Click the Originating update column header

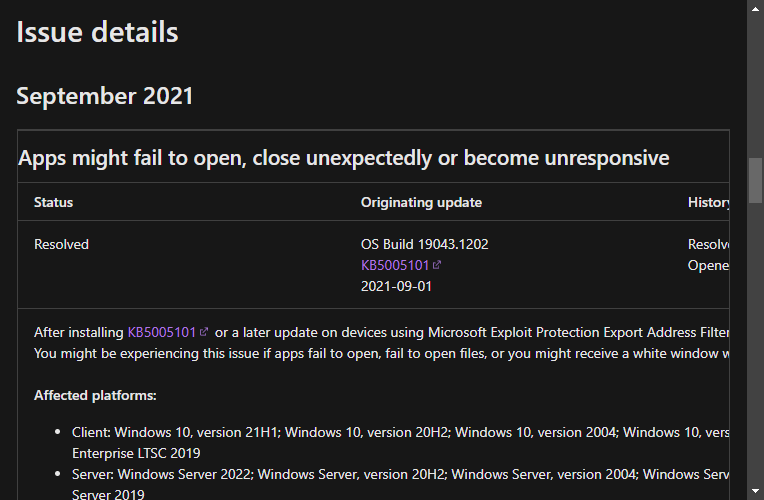point(421,202)
